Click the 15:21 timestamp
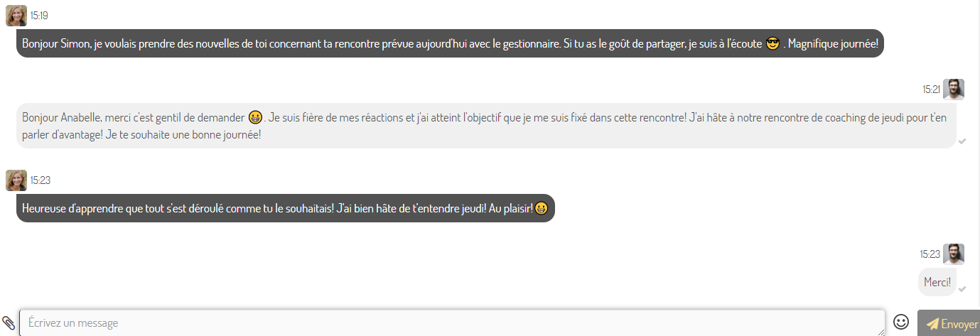This screenshot has width=980, height=336. coord(931,90)
